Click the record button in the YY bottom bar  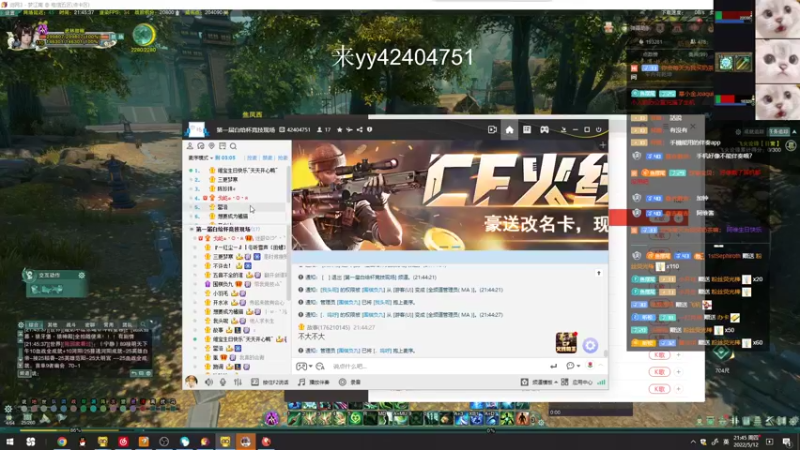click(349, 382)
